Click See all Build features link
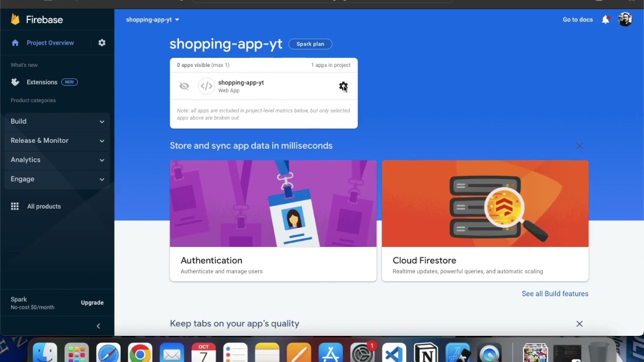The height and width of the screenshot is (362, 644). 555,294
